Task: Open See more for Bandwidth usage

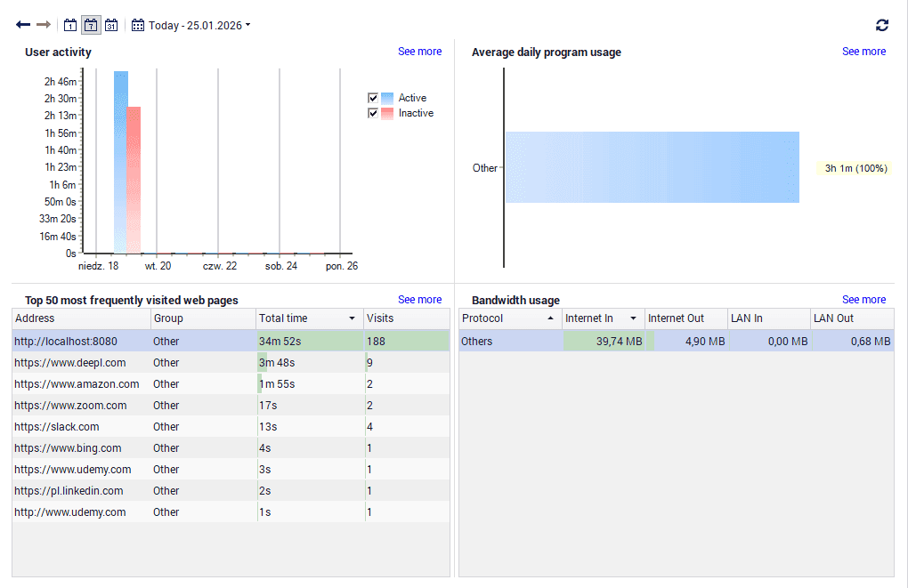Action: point(863,300)
